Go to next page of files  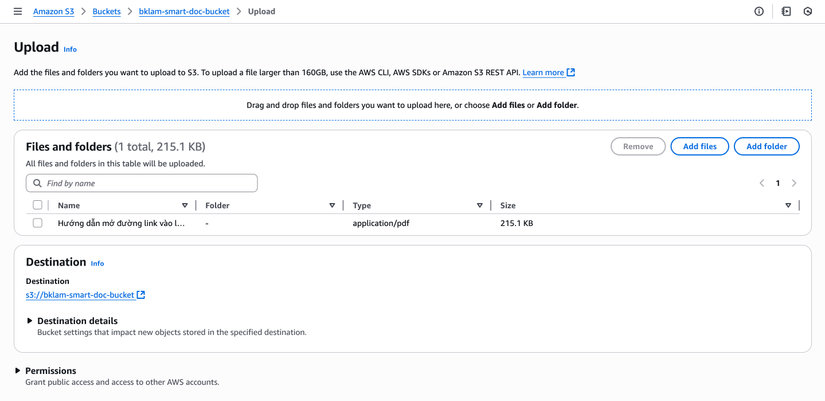click(794, 183)
